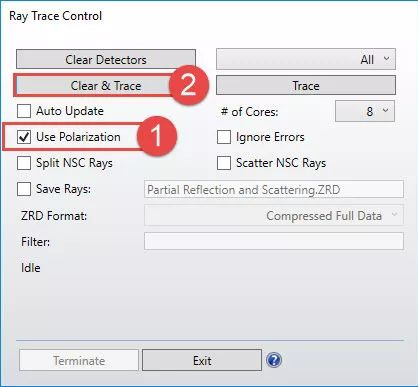Click the Terminate button

79,360
